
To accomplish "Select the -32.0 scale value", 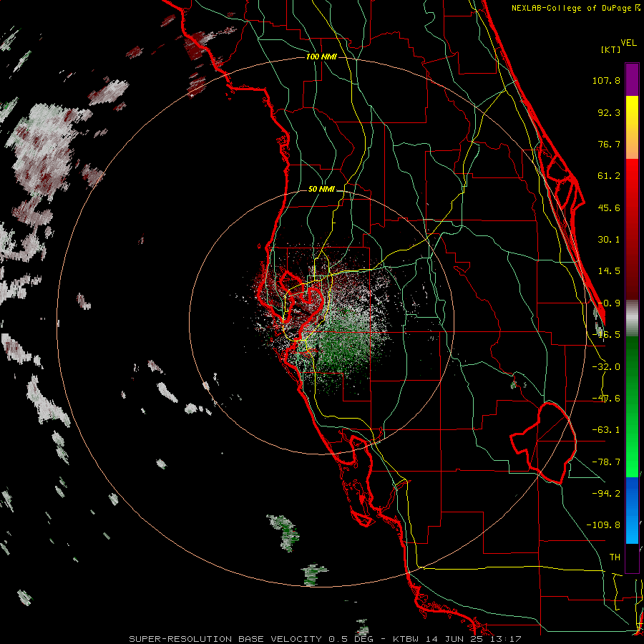I will coord(606,367).
